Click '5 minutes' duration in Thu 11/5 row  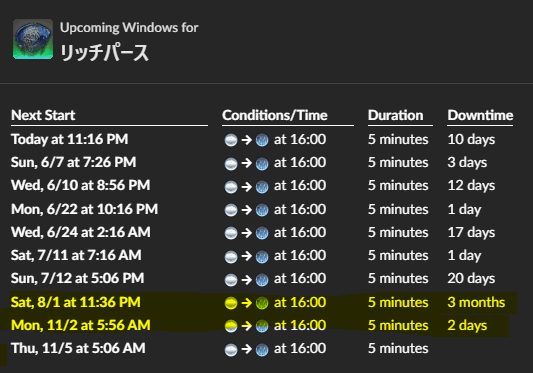click(398, 349)
